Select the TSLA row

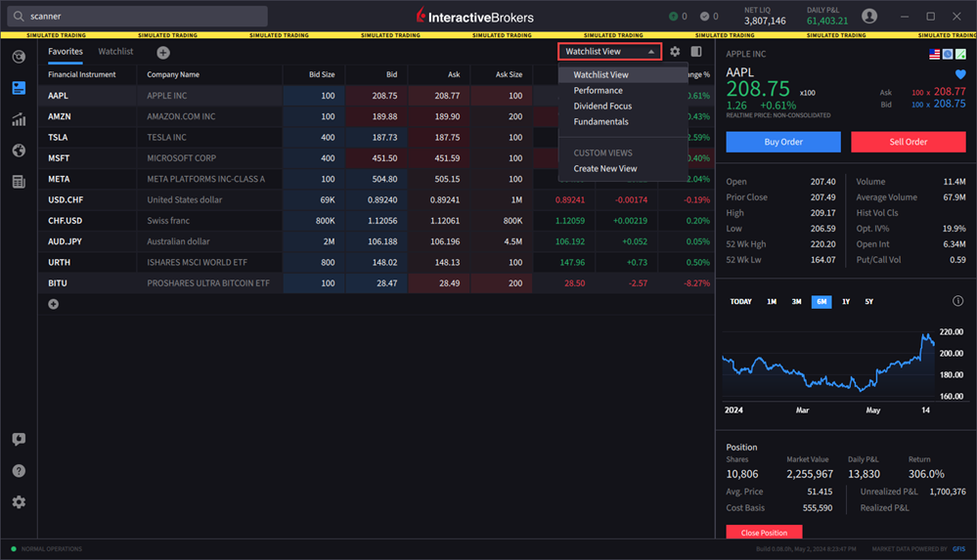point(377,138)
